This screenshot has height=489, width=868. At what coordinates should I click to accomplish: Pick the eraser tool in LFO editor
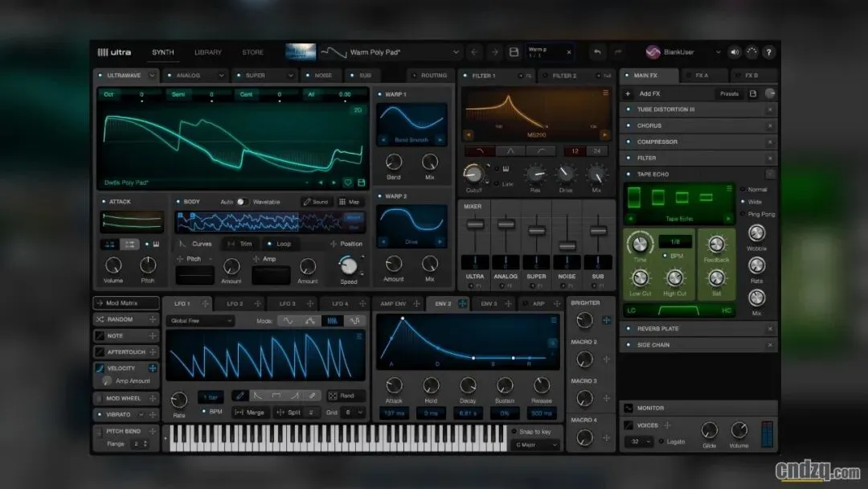pyautogui.click(x=312, y=396)
